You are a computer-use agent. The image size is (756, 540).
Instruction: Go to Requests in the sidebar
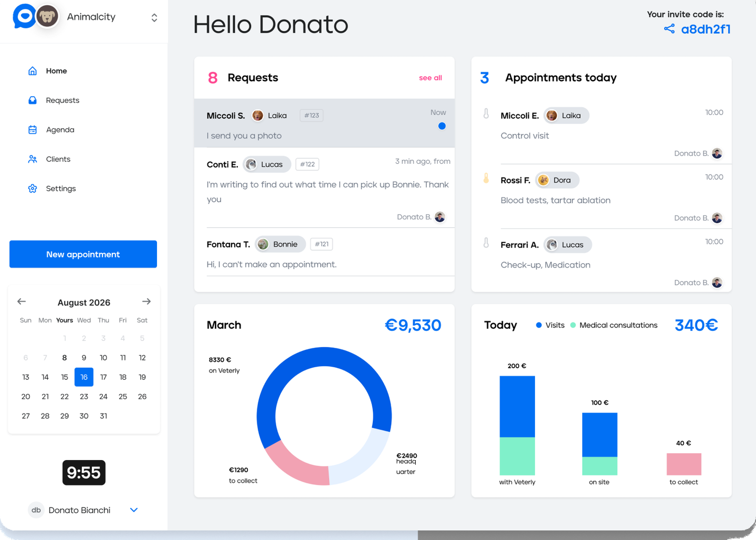[54, 100]
